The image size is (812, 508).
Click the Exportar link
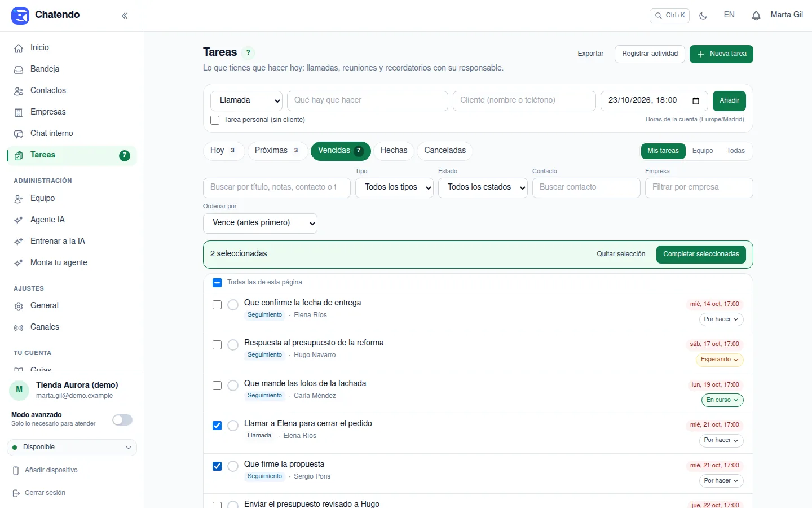(x=590, y=54)
